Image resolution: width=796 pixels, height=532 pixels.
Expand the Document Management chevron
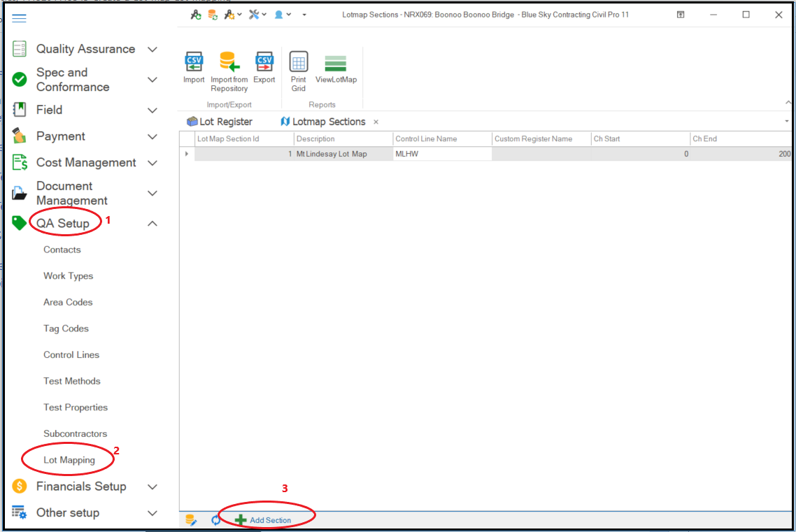(152, 193)
